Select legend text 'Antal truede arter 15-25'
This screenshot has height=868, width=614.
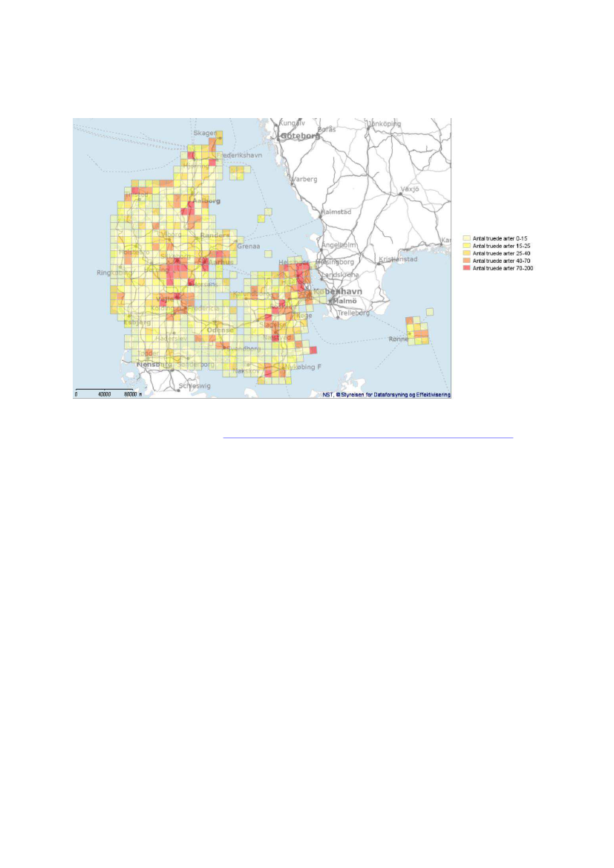(x=501, y=246)
